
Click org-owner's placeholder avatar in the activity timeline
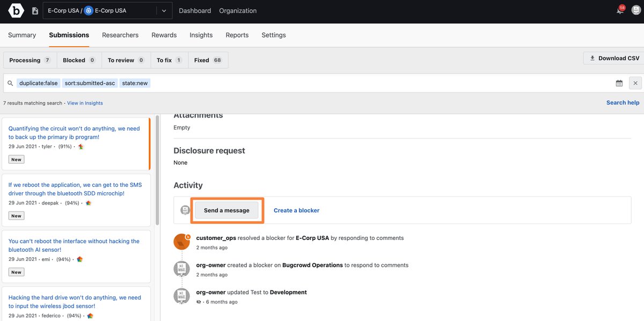click(181, 269)
